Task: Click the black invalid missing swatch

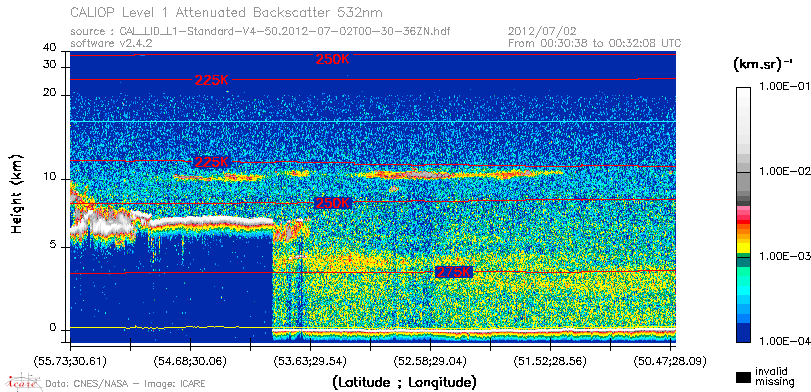Action: (744, 377)
